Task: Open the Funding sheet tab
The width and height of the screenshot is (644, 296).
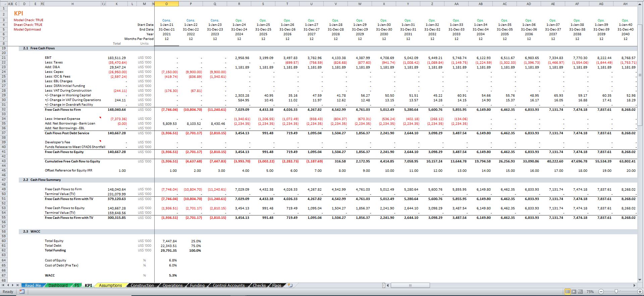Action: 197,286
